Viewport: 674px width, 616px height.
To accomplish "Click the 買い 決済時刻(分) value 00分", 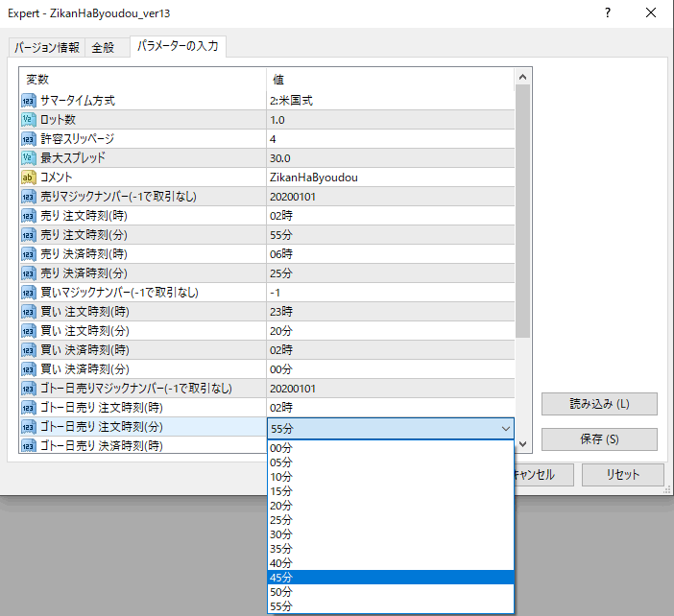I will (281, 369).
